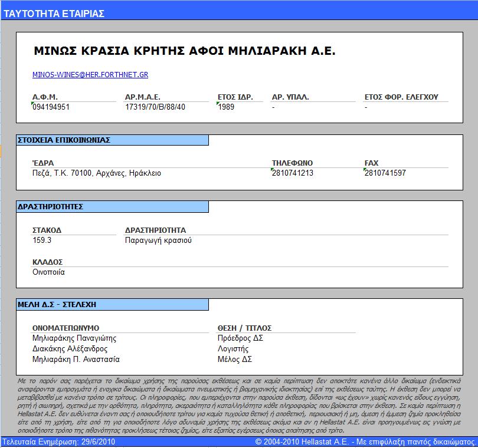Click the ΑΡ.Μ.Α.Ε. column label

142,97
